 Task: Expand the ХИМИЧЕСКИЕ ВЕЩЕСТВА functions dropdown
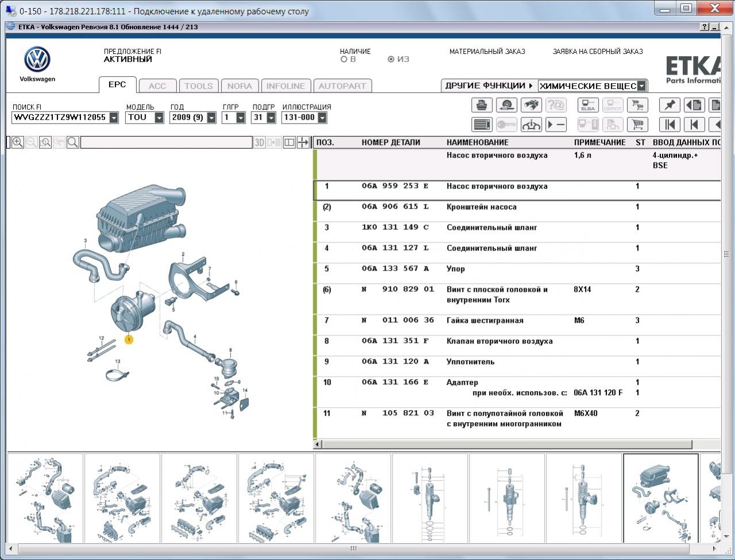(641, 86)
